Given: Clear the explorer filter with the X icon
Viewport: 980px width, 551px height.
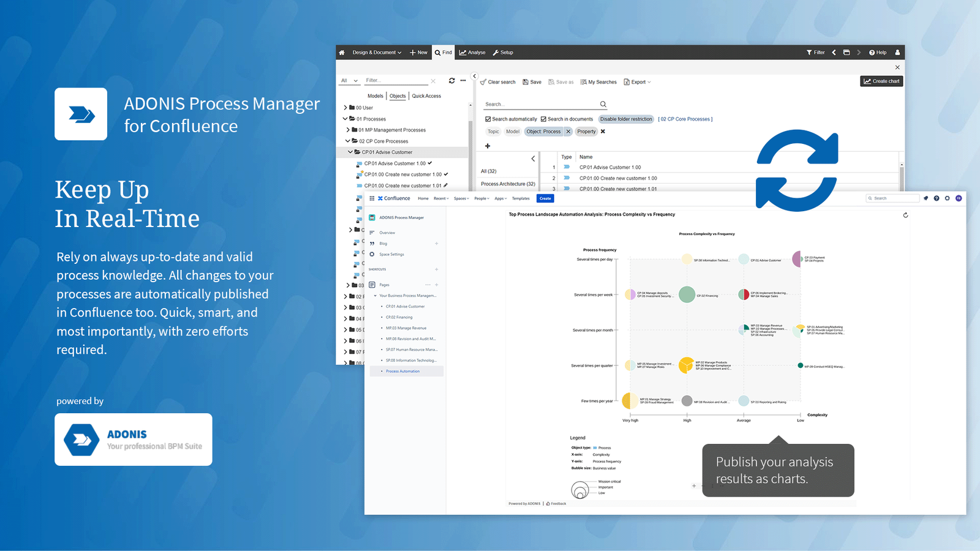Looking at the screenshot, I should pyautogui.click(x=433, y=81).
